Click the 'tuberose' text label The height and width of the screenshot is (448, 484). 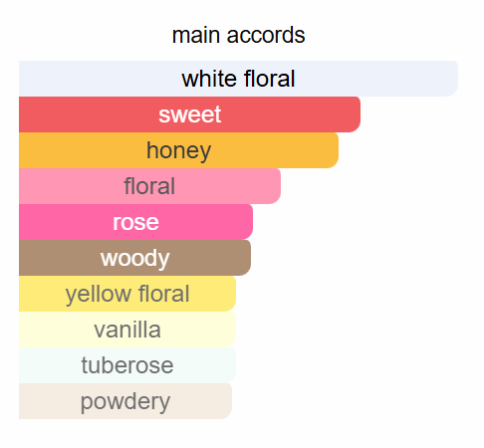[x=127, y=365]
